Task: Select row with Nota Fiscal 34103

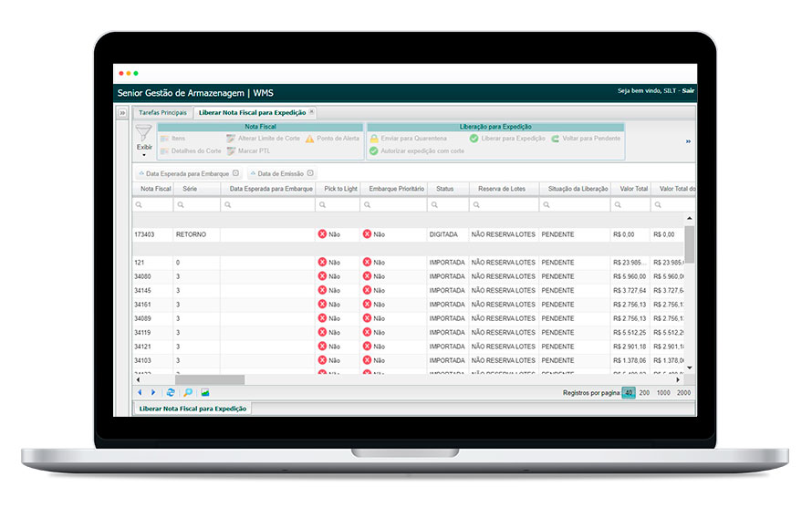Action: (x=408, y=360)
